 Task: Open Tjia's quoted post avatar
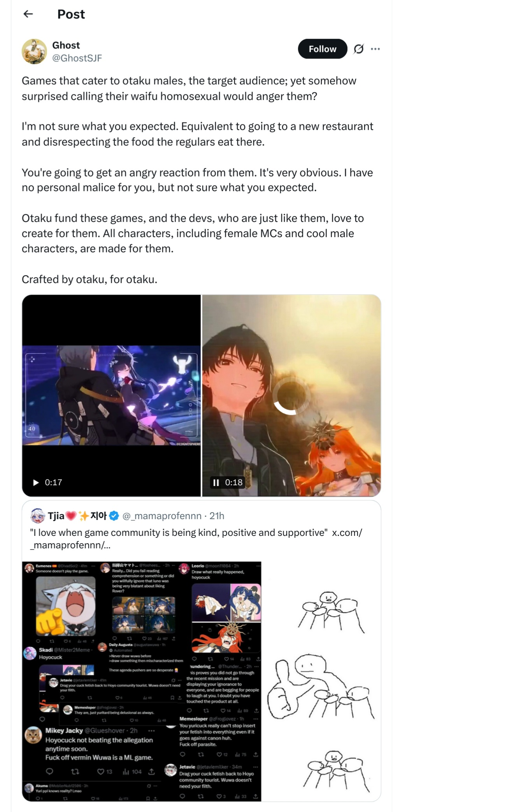click(38, 516)
